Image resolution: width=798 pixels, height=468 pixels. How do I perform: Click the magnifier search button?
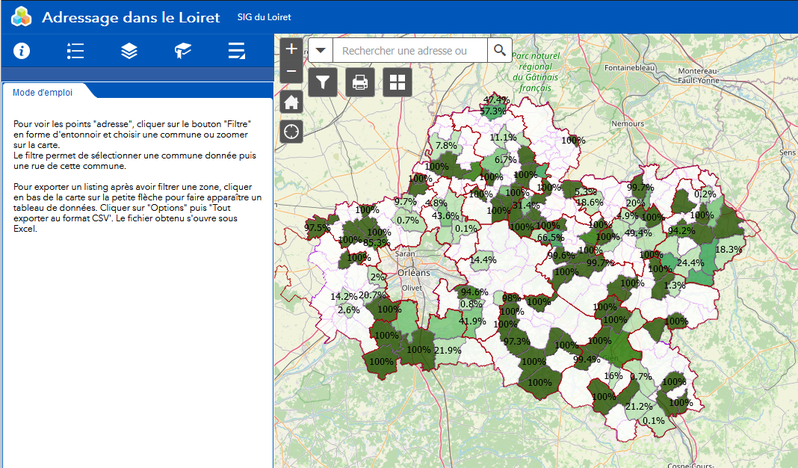coord(499,50)
